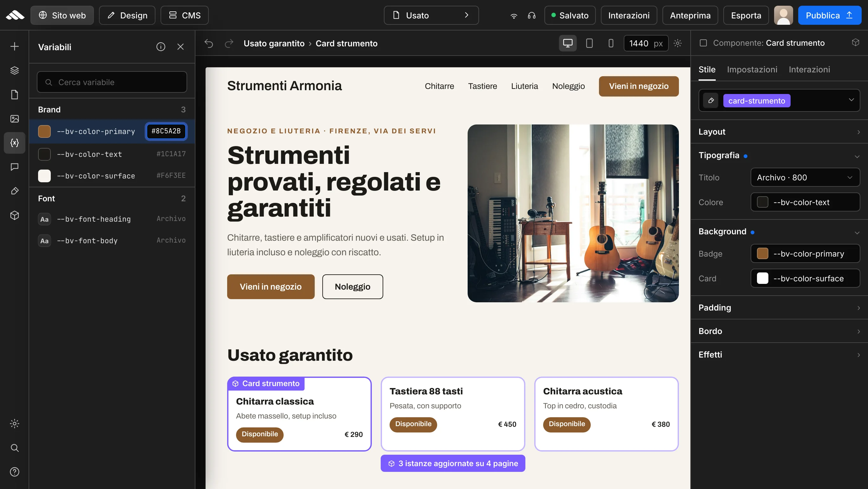The image size is (868, 489).
Task: Click the Anteprima button
Action: coord(690,15)
